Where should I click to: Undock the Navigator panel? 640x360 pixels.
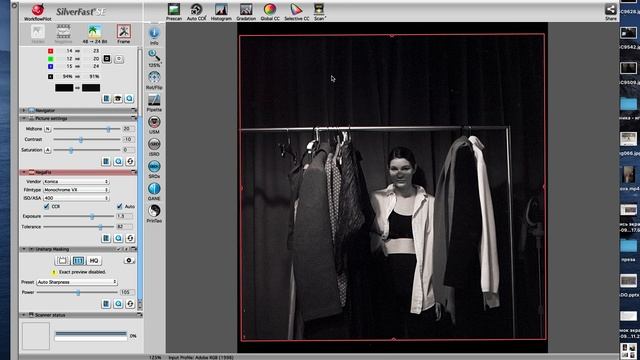pos(133,111)
